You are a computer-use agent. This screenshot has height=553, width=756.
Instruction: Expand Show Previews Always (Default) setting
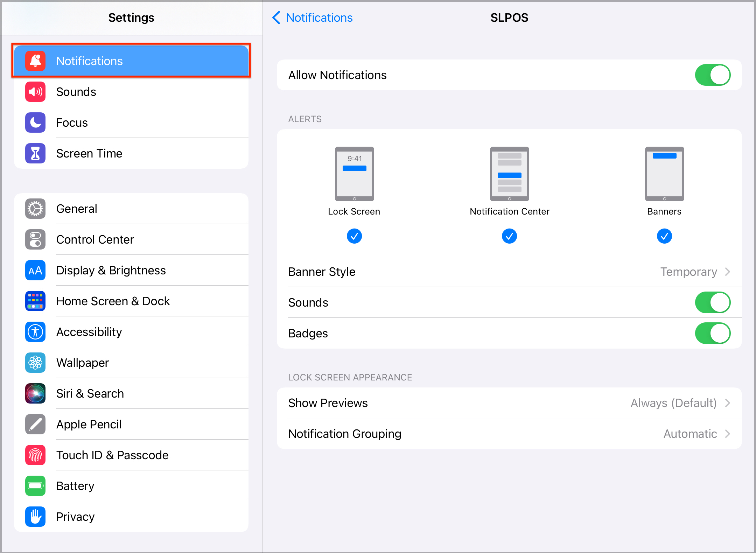point(509,403)
